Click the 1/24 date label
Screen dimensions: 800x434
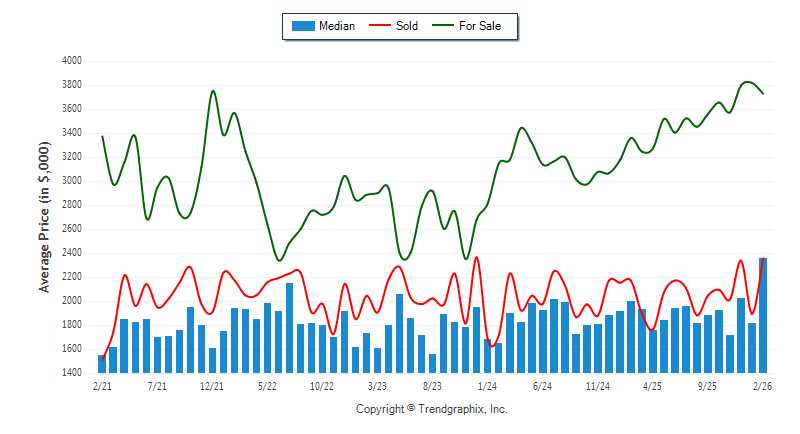[488, 385]
